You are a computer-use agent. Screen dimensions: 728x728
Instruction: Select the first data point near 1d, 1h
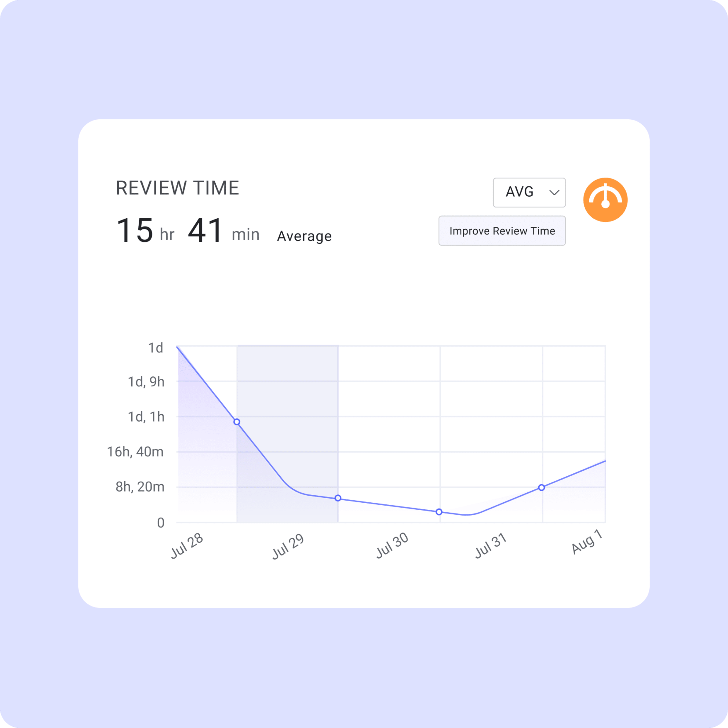tap(237, 422)
